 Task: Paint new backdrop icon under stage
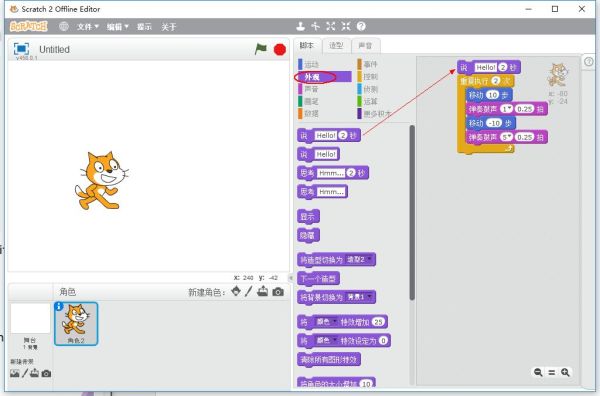[25, 373]
